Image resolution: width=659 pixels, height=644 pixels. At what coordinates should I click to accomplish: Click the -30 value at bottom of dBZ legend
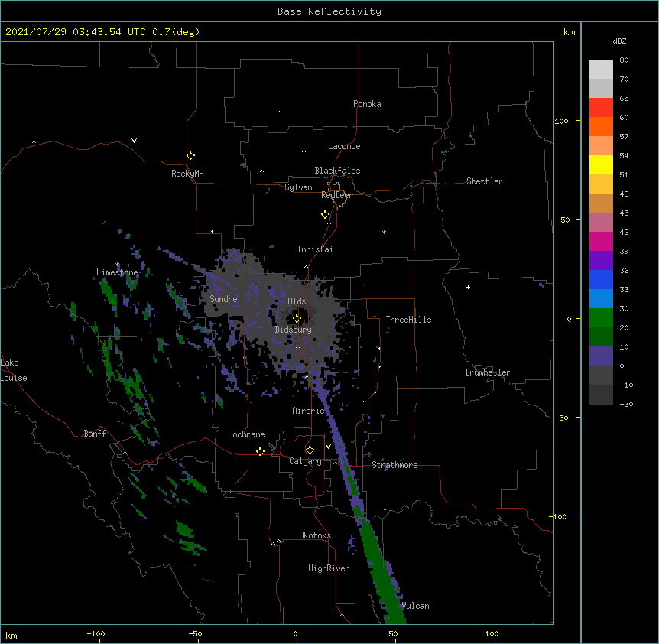pos(626,404)
